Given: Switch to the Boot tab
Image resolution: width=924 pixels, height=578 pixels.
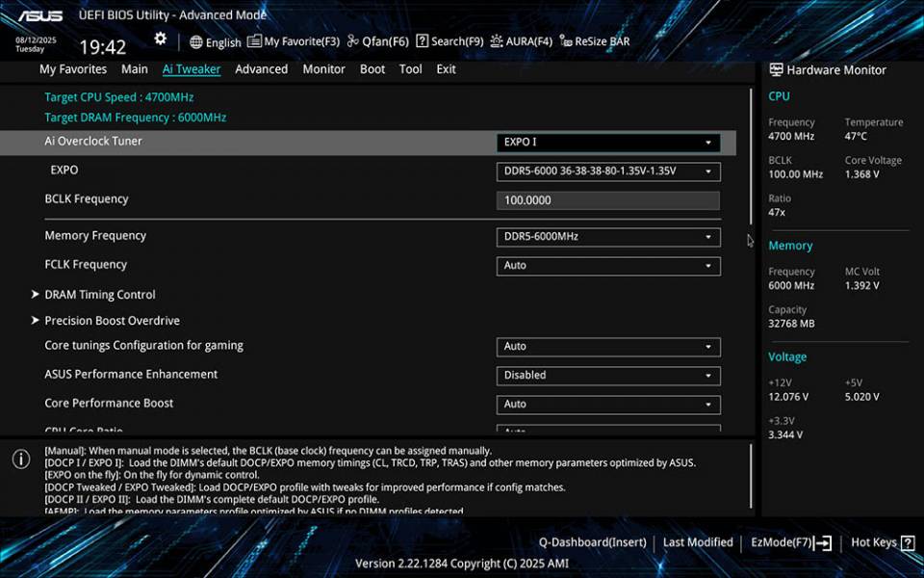Looking at the screenshot, I should coord(372,68).
